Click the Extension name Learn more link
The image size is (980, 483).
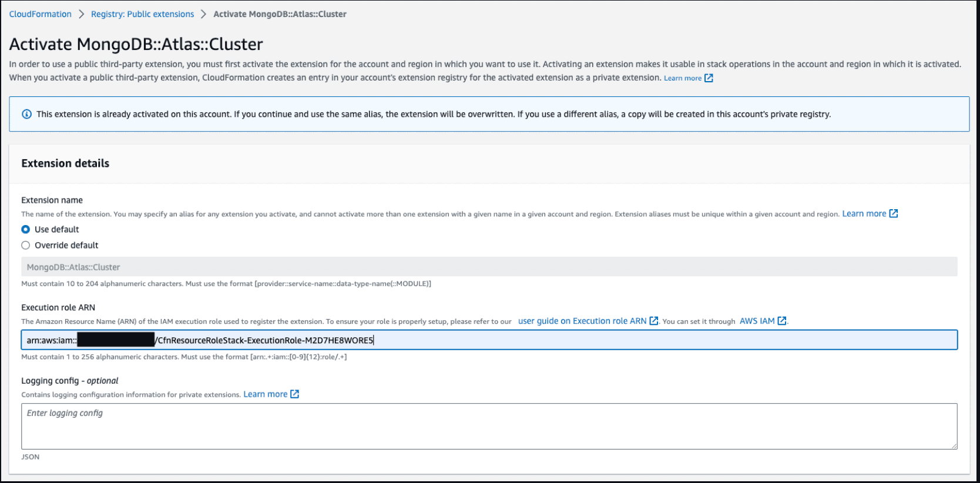864,214
